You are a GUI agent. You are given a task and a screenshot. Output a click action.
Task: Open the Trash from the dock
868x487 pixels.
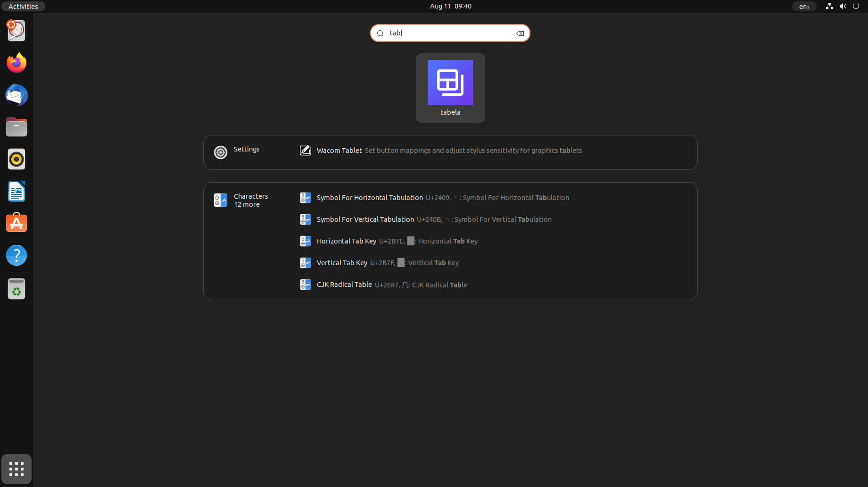[16, 288]
